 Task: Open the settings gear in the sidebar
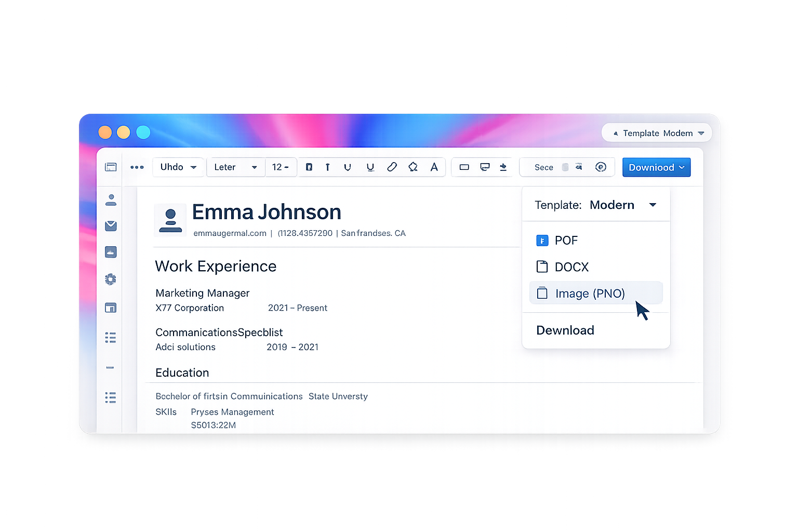pyautogui.click(x=111, y=279)
